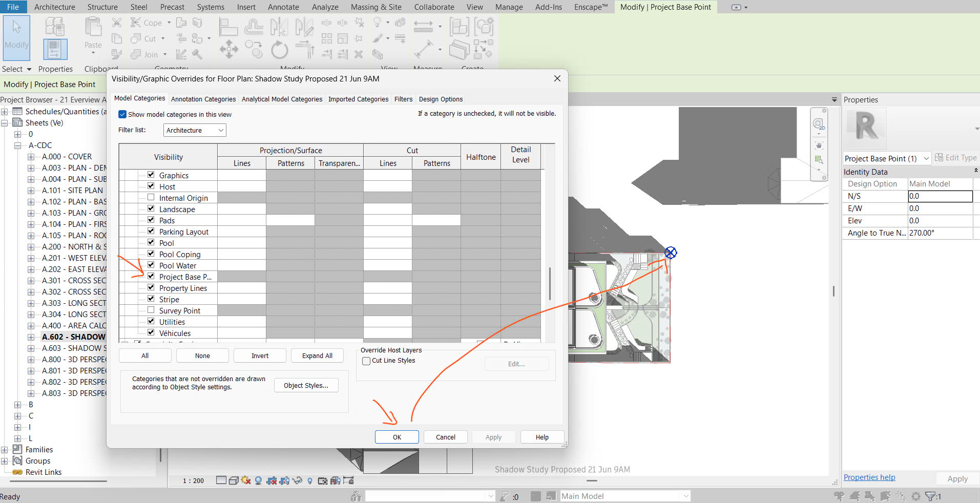Switch to the Annotation Categories tab
This screenshot has height=503, width=980.
pyautogui.click(x=203, y=99)
